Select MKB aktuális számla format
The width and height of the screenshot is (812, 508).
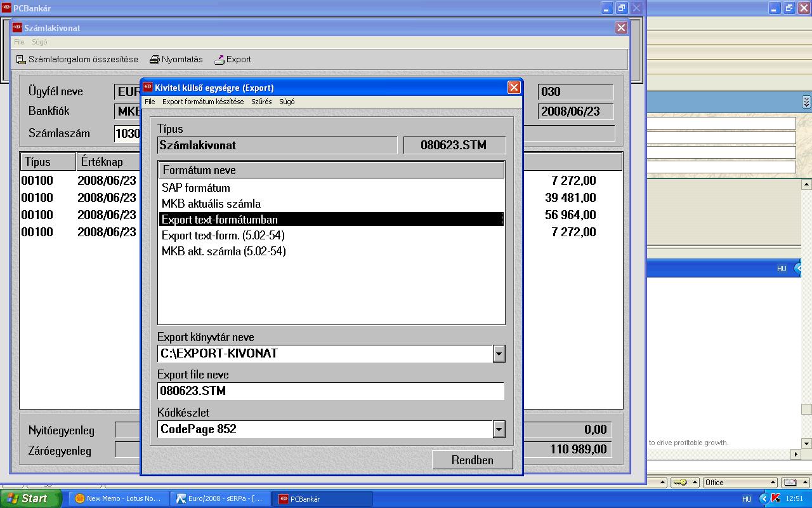(331, 204)
